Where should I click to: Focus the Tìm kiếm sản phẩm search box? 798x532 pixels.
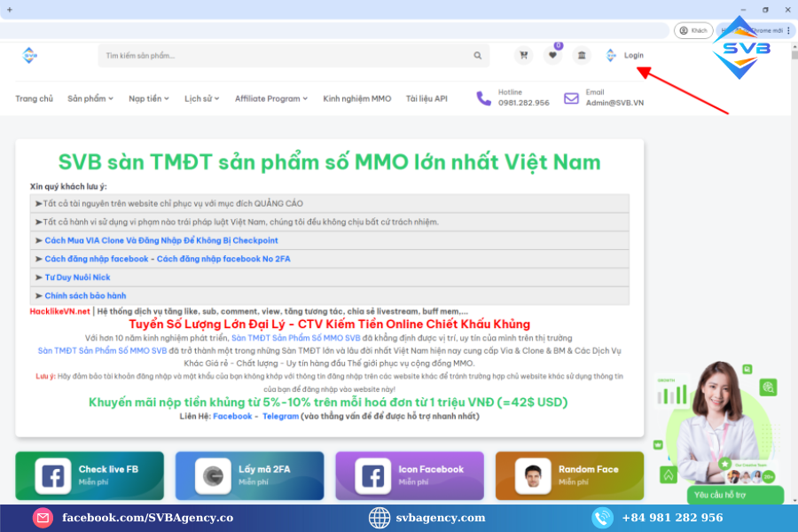[284, 56]
